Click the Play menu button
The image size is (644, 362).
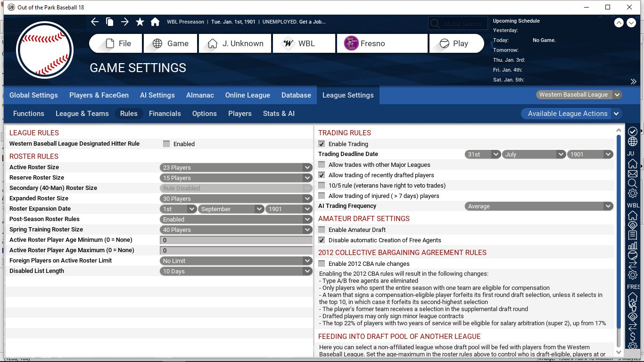(x=456, y=43)
